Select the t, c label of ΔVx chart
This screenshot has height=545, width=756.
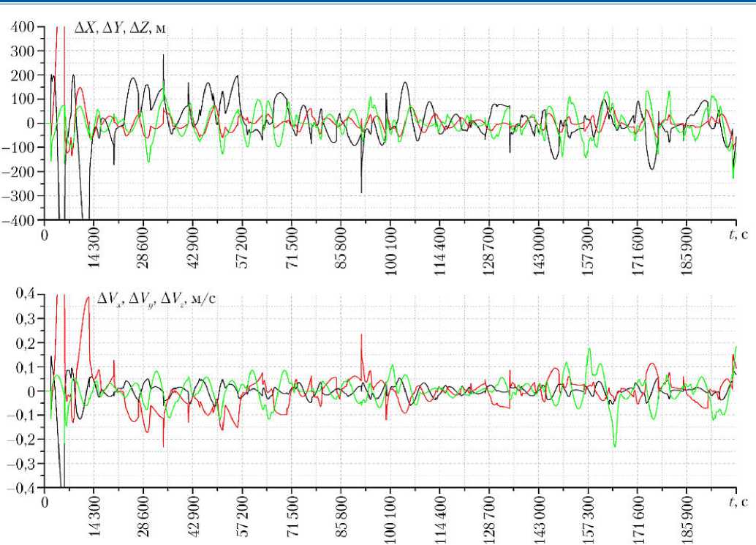738,502
